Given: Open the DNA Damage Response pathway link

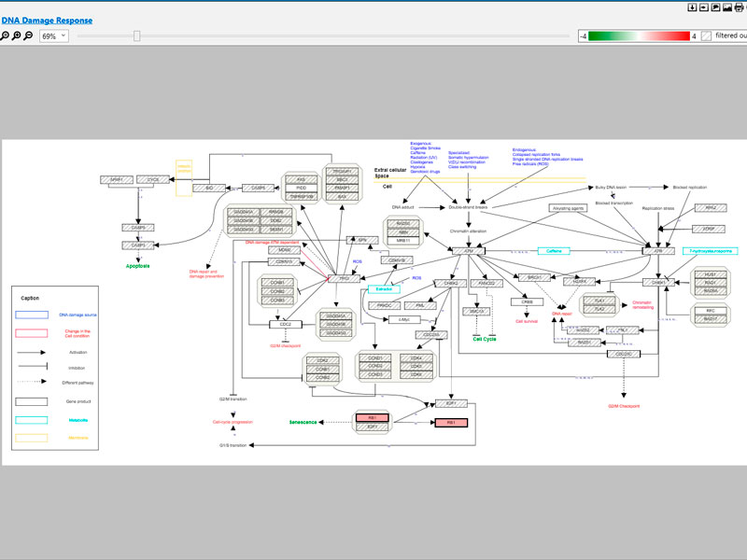Looking at the screenshot, I should [x=47, y=21].
